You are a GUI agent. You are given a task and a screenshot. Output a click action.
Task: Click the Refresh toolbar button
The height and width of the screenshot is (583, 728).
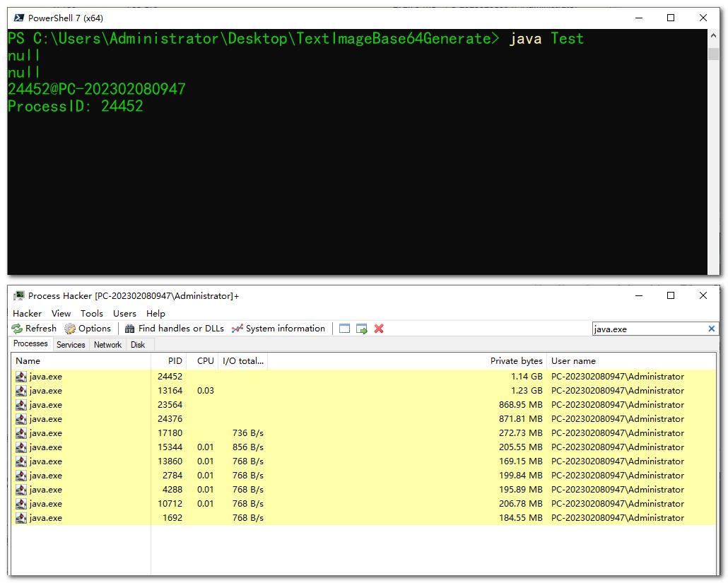click(x=34, y=329)
